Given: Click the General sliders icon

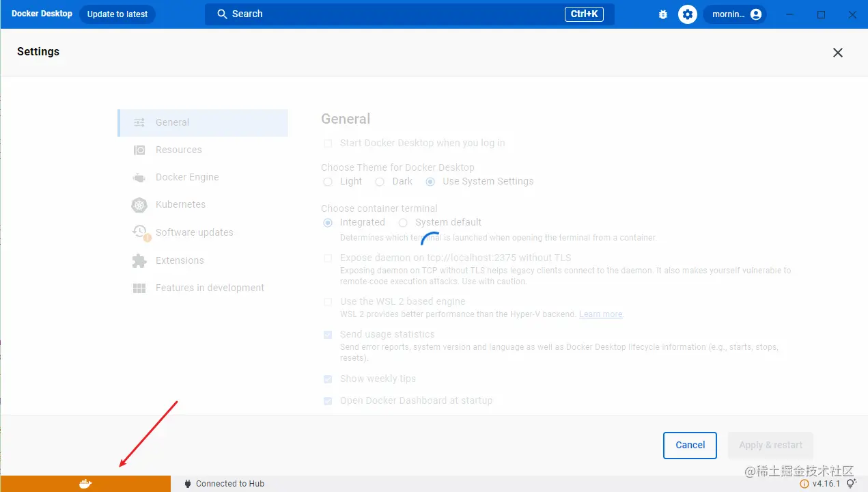Looking at the screenshot, I should (x=139, y=123).
